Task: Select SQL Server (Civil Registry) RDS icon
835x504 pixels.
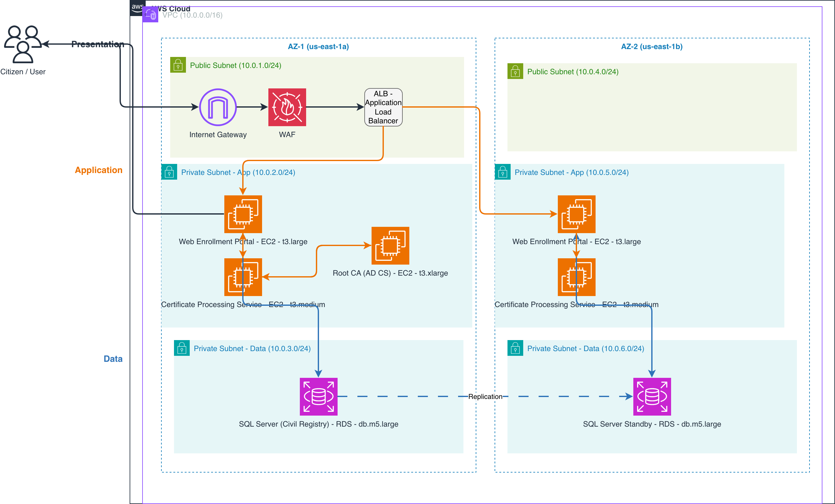Action: [318, 396]
